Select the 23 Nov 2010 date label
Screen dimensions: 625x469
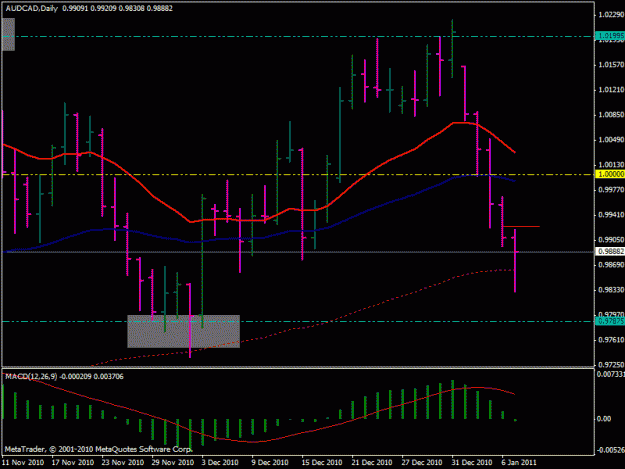click(123, 463)
